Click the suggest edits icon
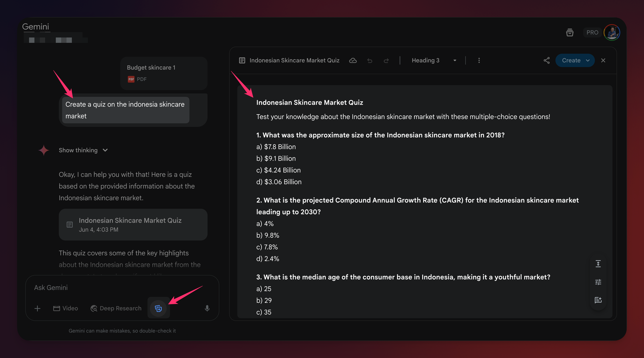Screen dimensions: 644x358 pyautogui.click(x=598, y=300)
